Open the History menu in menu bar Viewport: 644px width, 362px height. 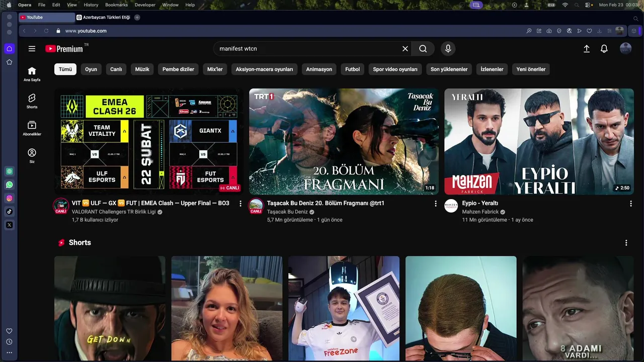pyautogui.click(x=91, y=5)
